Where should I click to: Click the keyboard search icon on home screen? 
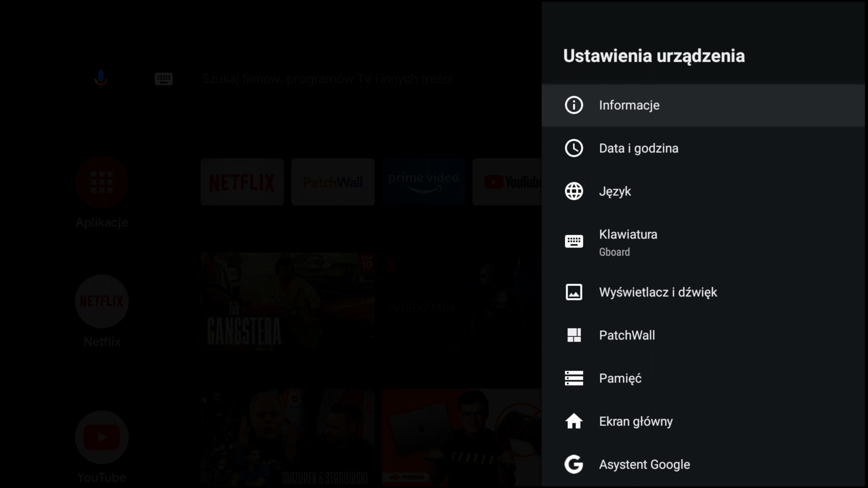(x=164, y=79)
